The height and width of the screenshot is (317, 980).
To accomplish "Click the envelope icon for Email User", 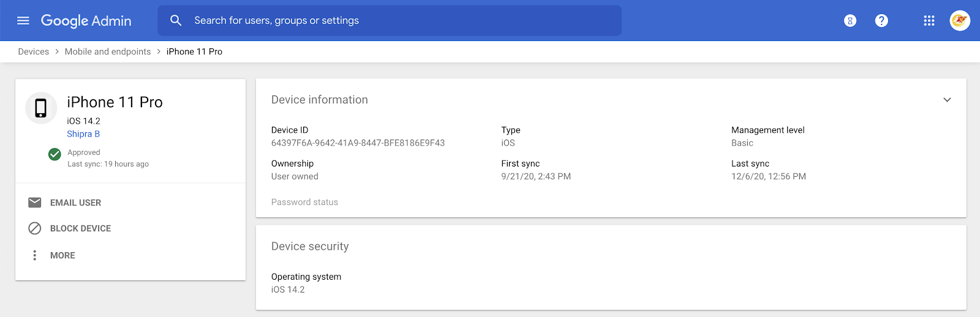I will click(35, 203).
